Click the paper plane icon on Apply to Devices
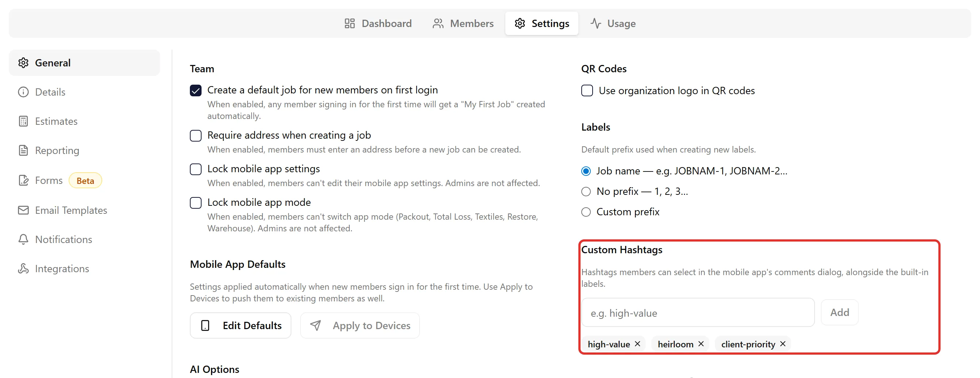Viewport: 980px width, 378px height. 315,325
